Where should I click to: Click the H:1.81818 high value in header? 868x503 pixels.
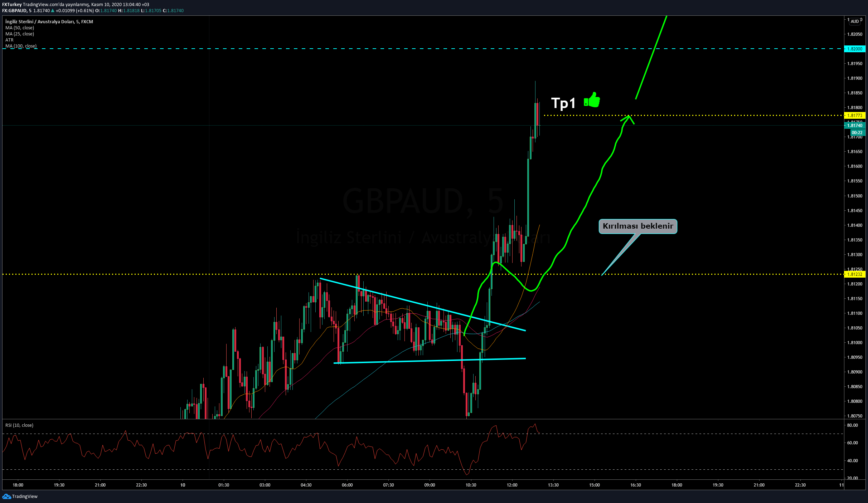129,11
